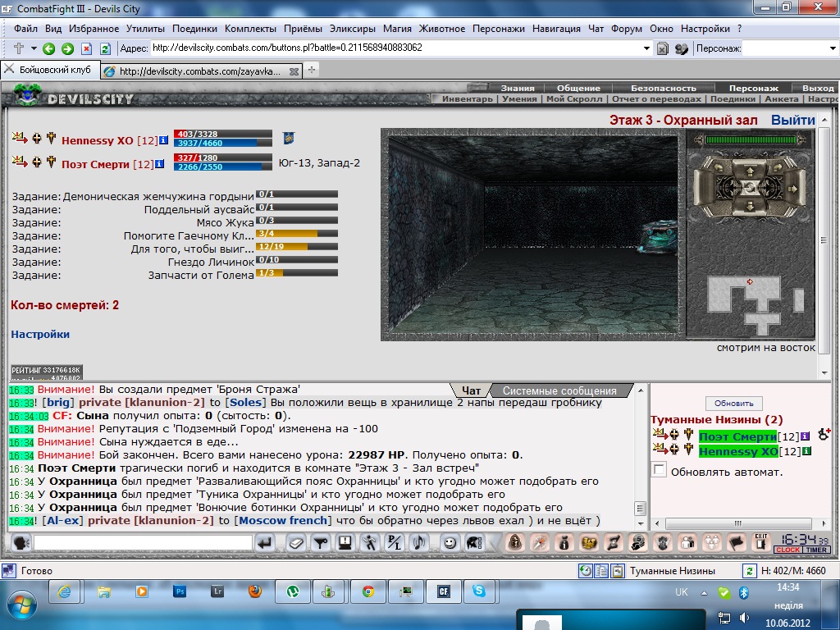Open the Настройки menu in menu bar
Screen dimensions: 840x630
(x=705, y=29)
